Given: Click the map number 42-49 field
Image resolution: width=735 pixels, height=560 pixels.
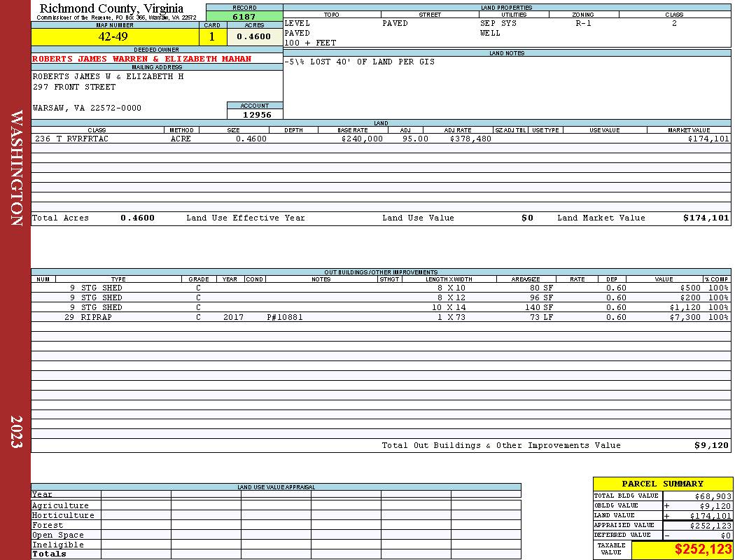Looking at the screenshot, I should (x=115, y=36).
